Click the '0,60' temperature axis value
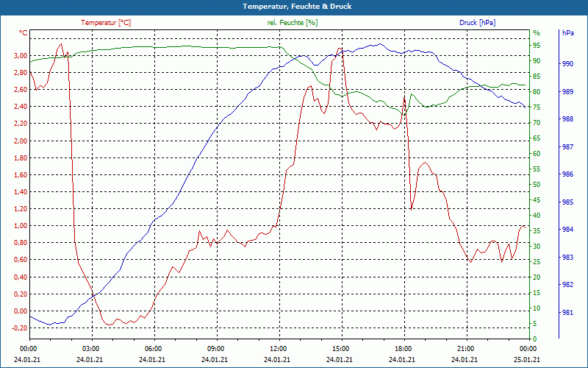This screenshot has height=368, width=588. 20,260
